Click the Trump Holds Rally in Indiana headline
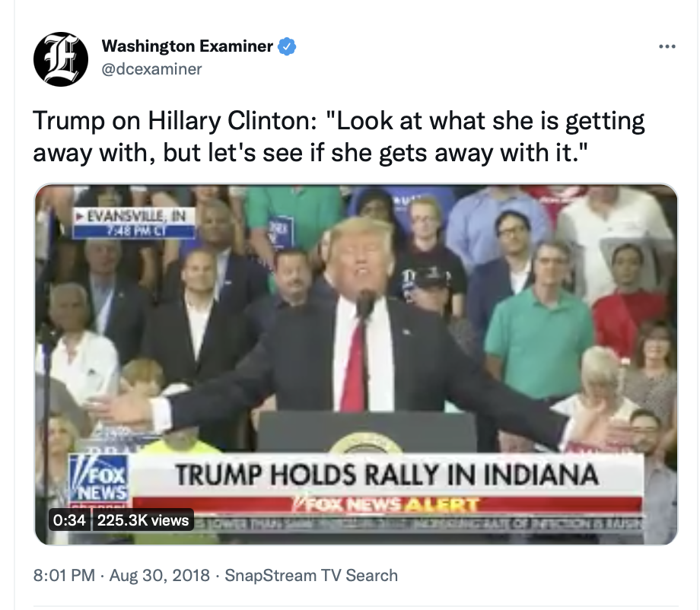This screenshot has width=700, height=610. click(x=387, y=475)
